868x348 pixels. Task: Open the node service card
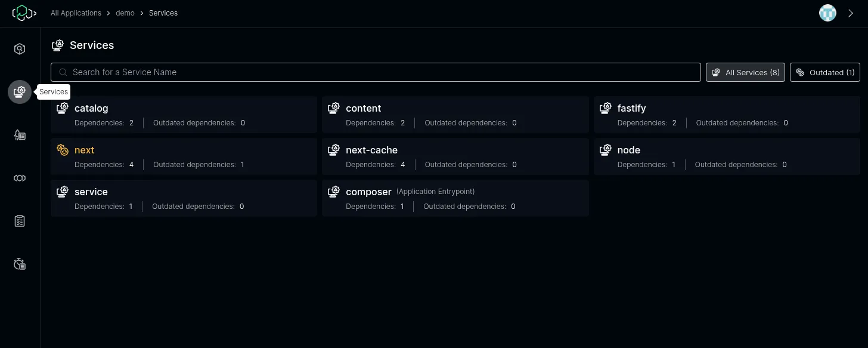click(x=727, y=156)
